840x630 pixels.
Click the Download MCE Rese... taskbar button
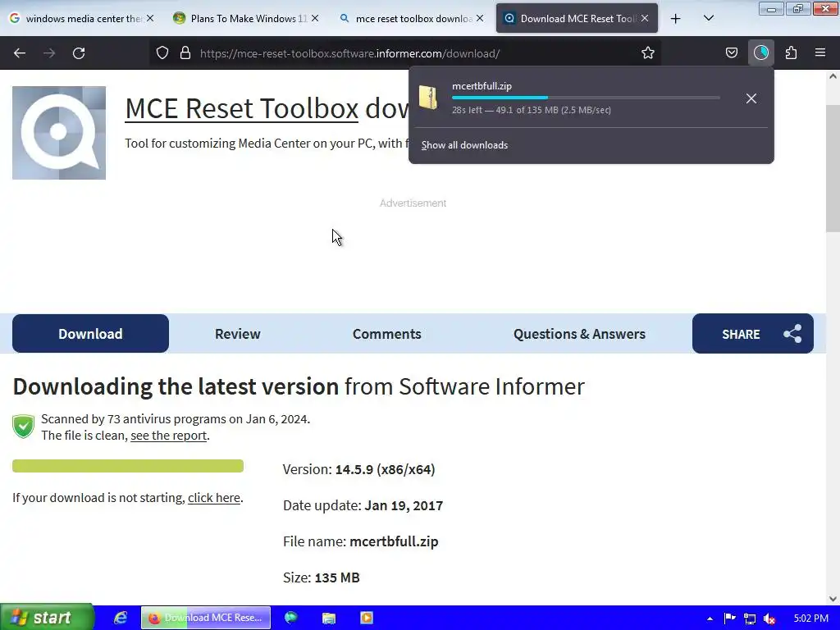(206, 618)
